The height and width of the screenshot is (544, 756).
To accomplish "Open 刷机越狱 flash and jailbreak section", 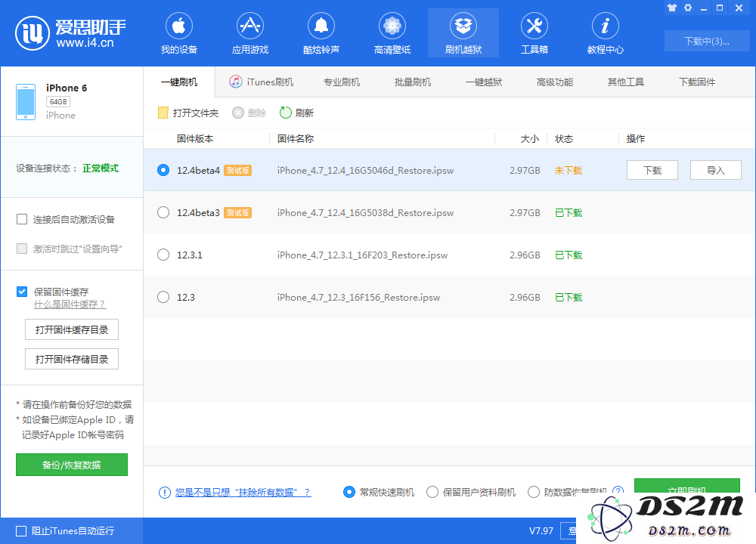I will pos(463,34).
